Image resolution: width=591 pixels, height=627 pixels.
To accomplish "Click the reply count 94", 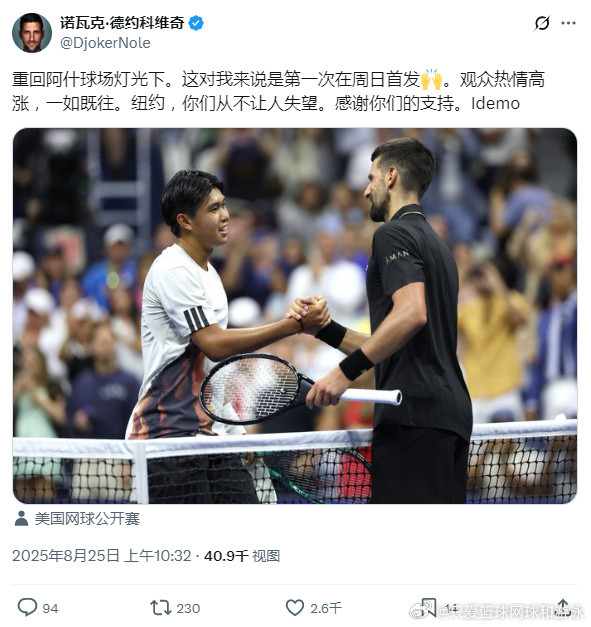I will [50, 609].
